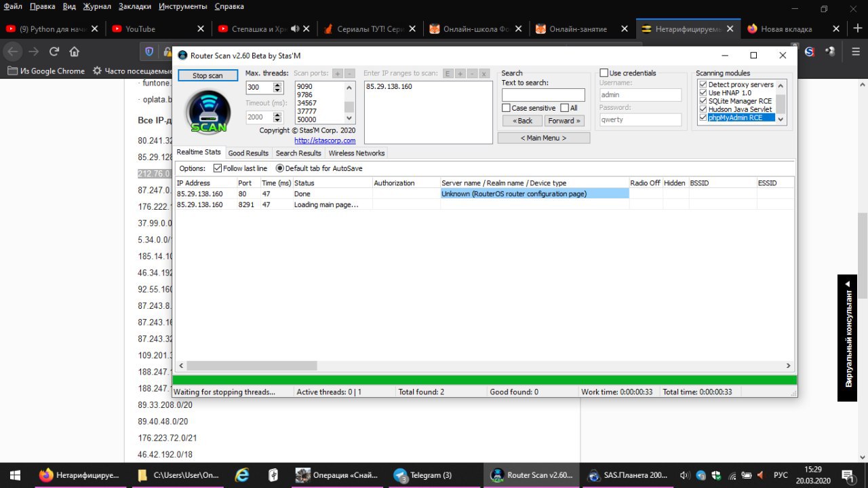Enable the Case sensitive checkbox
Image resolution: width=868 pixels, height=488 pixels.
click(506, 108)
